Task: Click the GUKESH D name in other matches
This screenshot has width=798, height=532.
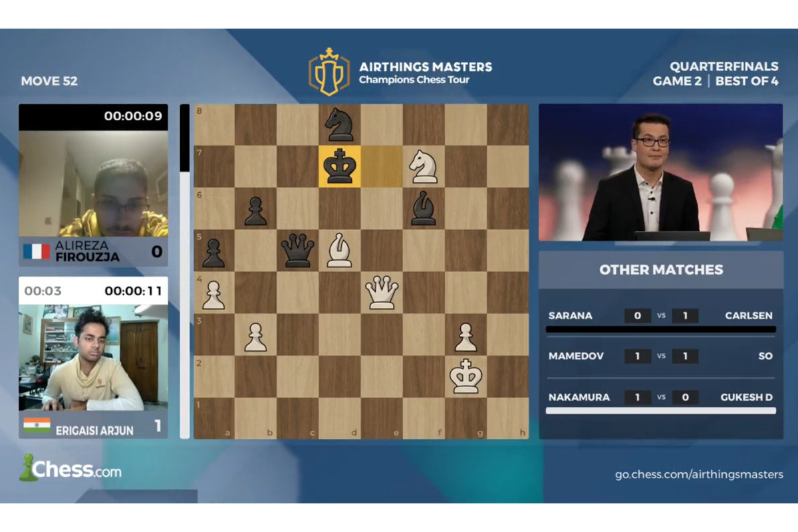Action: [x=746, y=398]
